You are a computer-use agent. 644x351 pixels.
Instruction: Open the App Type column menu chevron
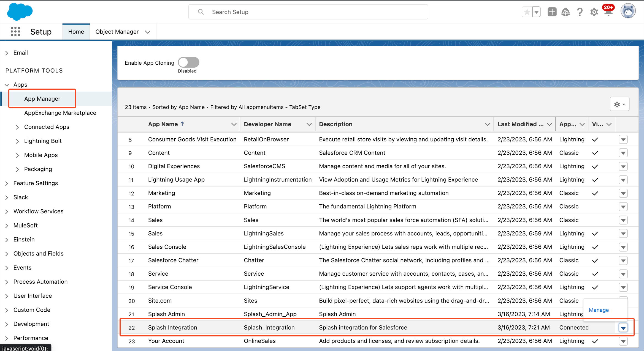pyautogui.click(x=582, y=124)
